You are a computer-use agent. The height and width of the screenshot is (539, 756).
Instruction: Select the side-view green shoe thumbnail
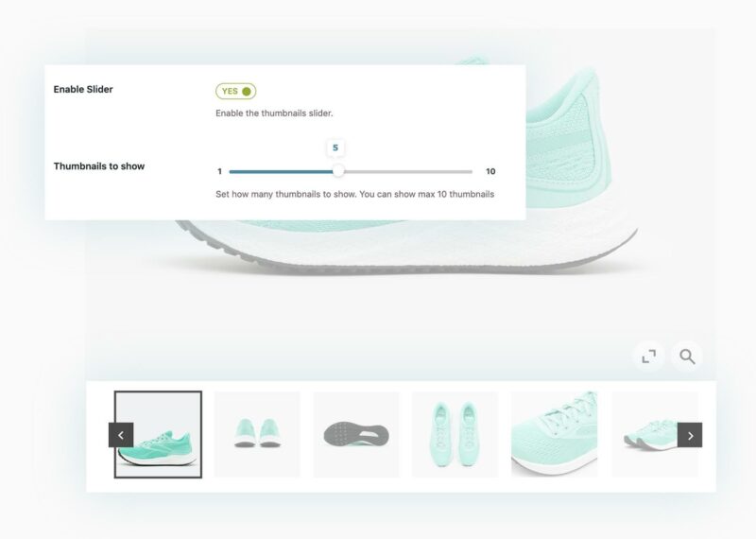pyautogui.click(x=158, y=434)
